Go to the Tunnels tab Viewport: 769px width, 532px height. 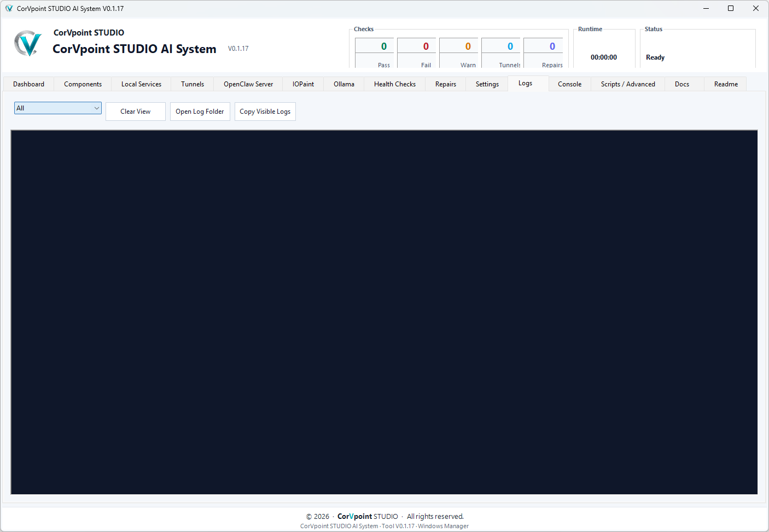193,84
